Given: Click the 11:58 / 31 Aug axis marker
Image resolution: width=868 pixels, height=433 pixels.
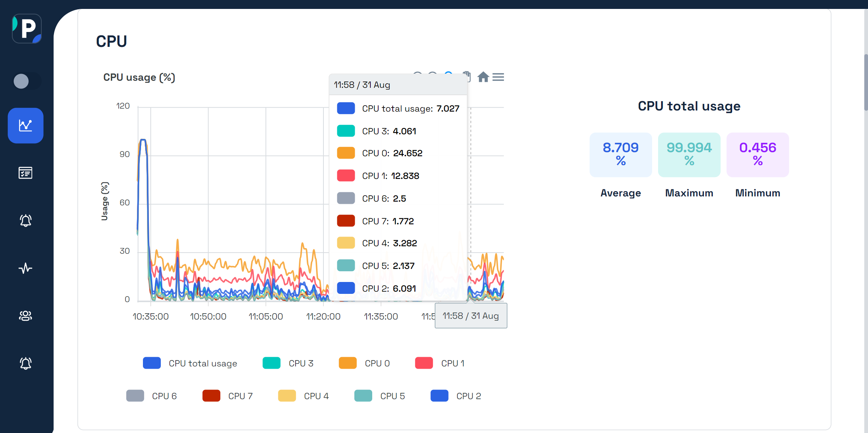Looking at the screenshot, I should (x=471, y=315).
